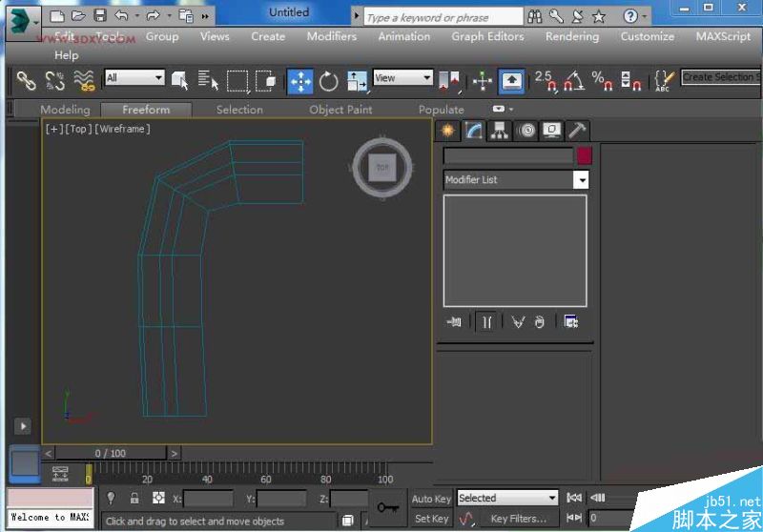Save the scene using the floppy disk icon
This screenshot has width=763, height=532.
pos(100,15)
